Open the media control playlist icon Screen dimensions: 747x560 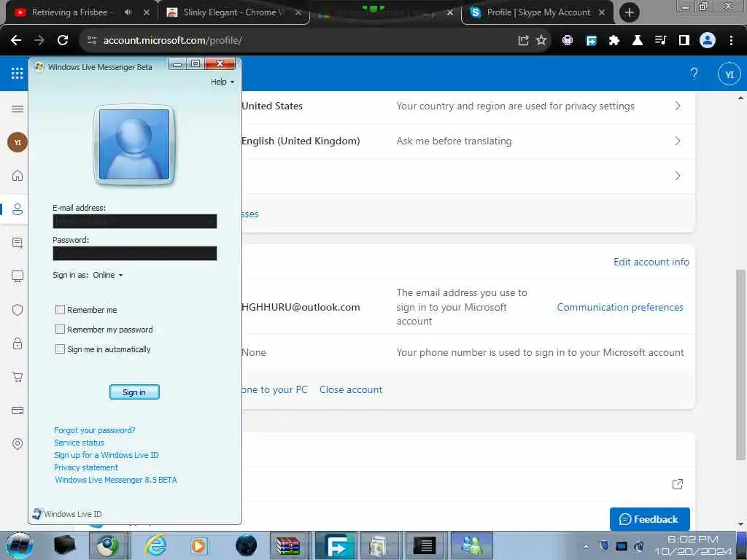660,41
